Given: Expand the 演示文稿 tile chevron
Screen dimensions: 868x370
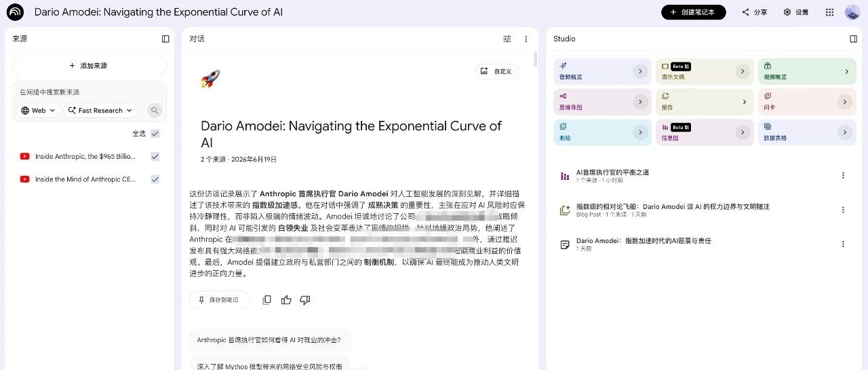Looking at the screenshot, I should tap(743, 71).
